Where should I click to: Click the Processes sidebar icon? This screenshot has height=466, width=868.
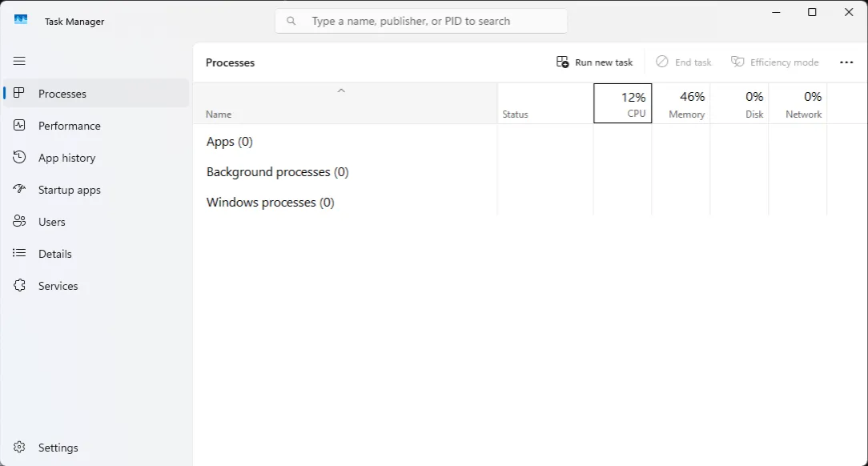(20, 93)
